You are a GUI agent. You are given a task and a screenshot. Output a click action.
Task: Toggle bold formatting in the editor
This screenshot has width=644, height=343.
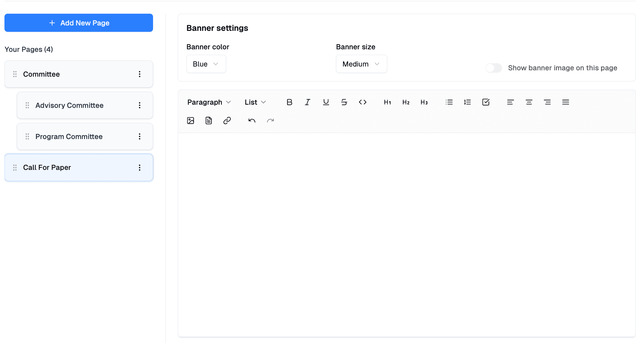(289, 102)
